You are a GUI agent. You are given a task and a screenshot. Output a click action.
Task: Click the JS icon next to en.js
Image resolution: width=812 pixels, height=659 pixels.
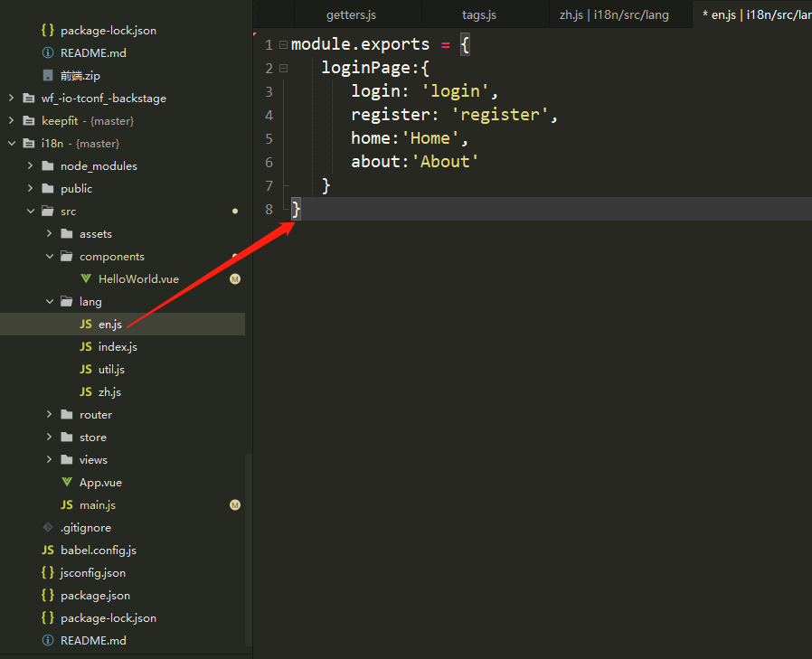tap(86, 325)
